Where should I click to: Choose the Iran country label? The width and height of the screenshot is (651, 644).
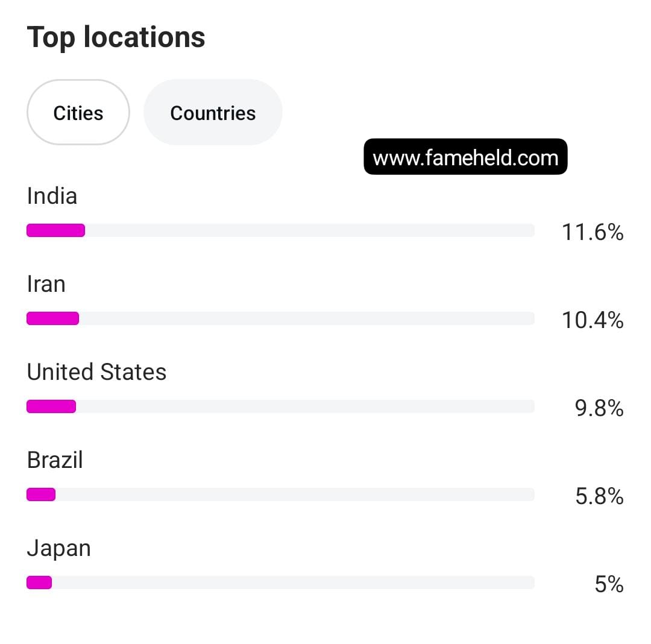pyautogui.click(x=46, y=284)
